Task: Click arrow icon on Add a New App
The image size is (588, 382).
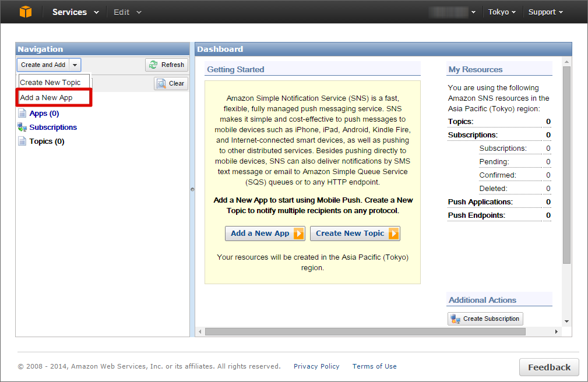Action: pyautogui.click(x=298, y=234)
